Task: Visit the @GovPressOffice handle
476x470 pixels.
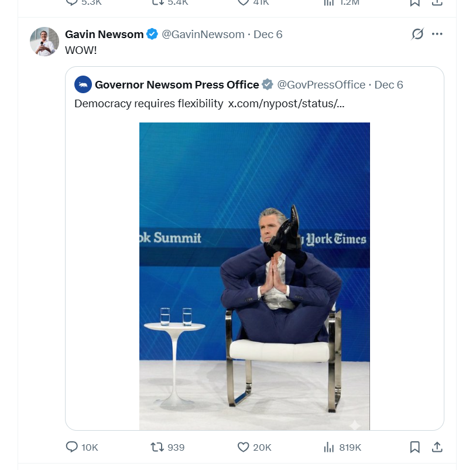Action: pos(321,84)
